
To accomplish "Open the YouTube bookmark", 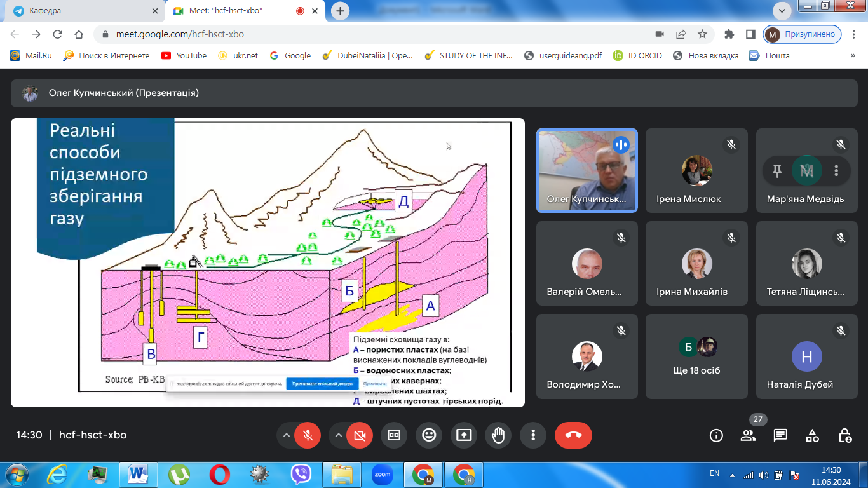I will click(x=184, y=55).
